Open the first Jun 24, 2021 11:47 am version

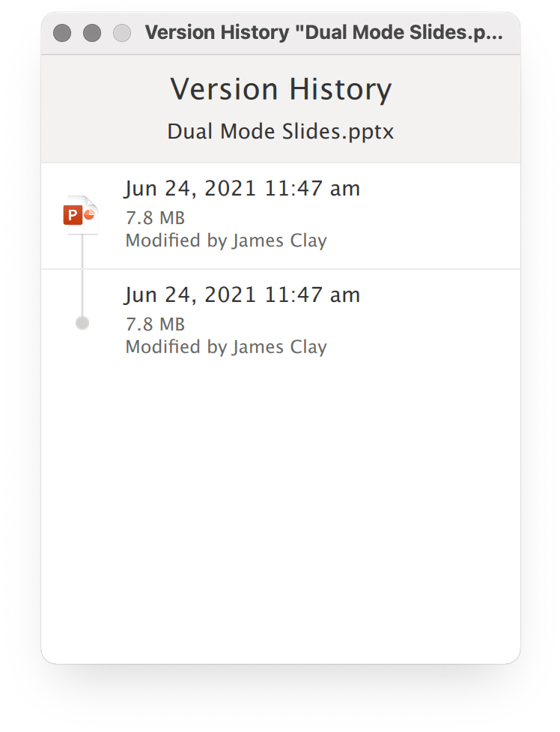click(x=243, y=189)
